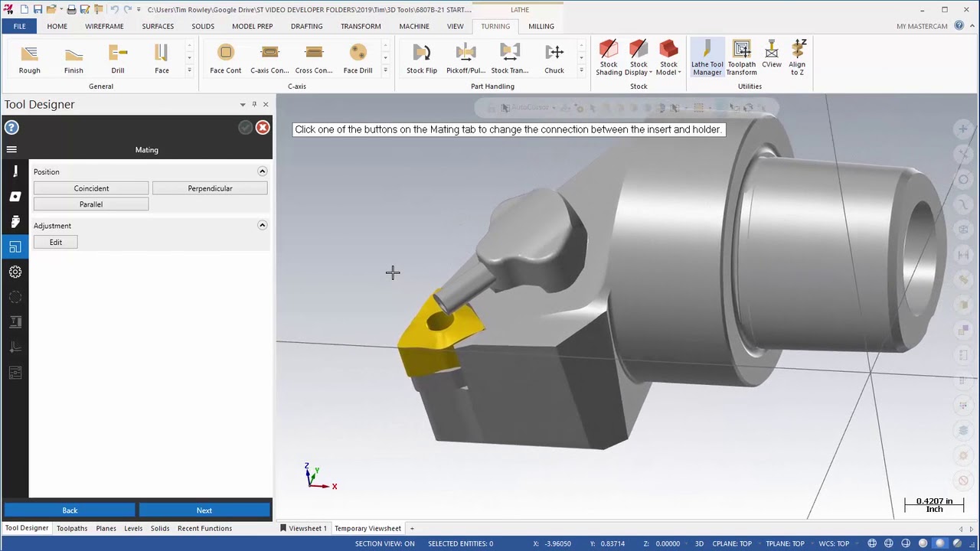Switch to the Toolpaths bottom tab
The height and width of the screenshot is (551, 980).
click(x=72, y=528)
